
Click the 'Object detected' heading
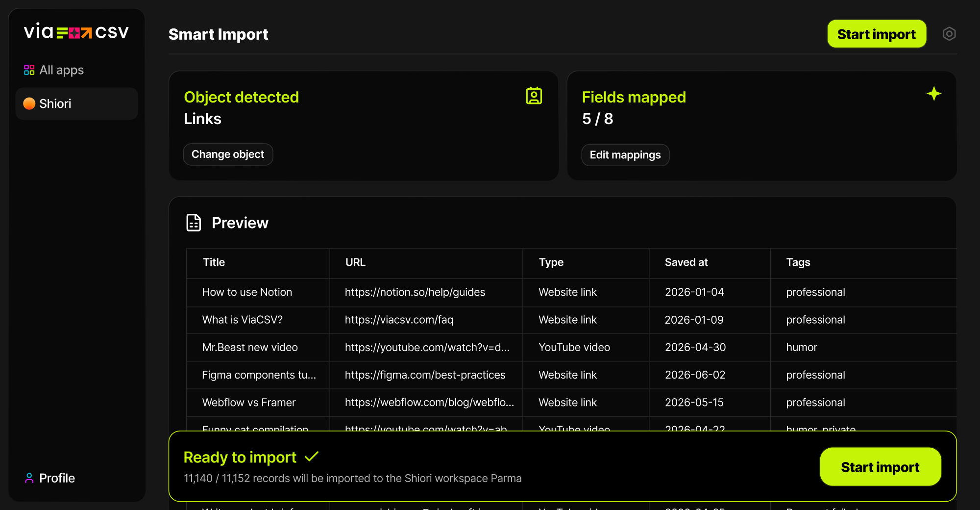coord(241,97)
